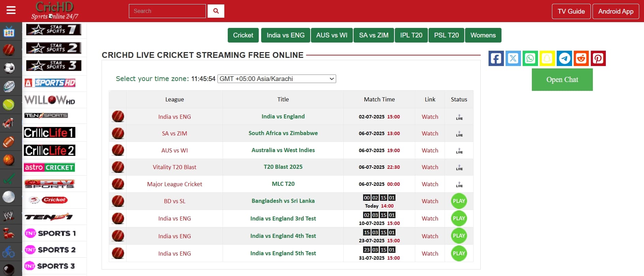The width and height of the screenshot is (644, 276).
Task: Open PTV Sports channel
Action: pyautogui.click(x=50, y=184)
